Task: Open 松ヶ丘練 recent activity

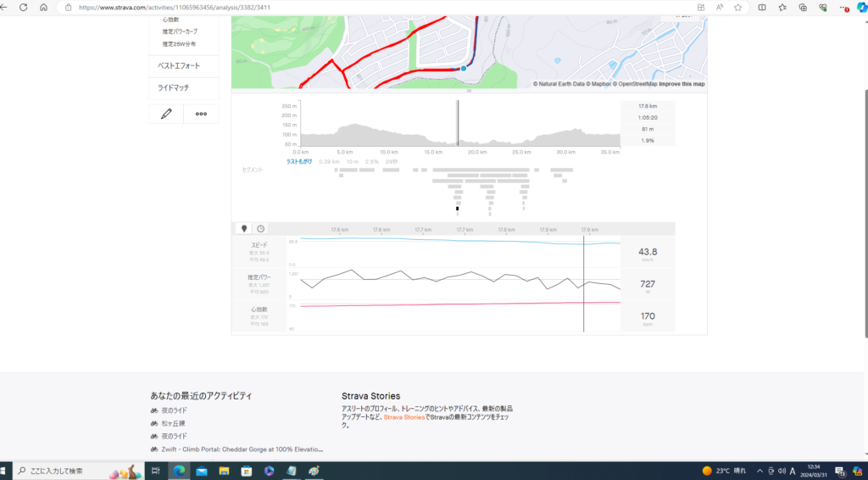Action: click(x=174, y=423)
